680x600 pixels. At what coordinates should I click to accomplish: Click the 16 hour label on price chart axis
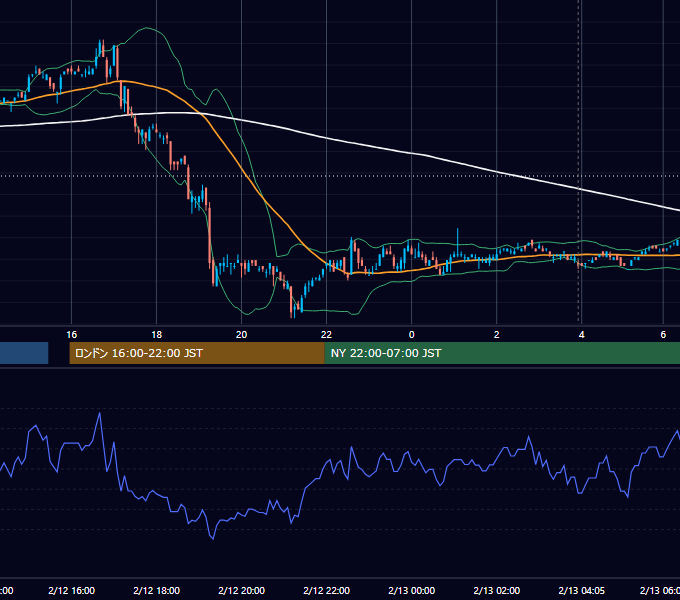click(72, 335)
